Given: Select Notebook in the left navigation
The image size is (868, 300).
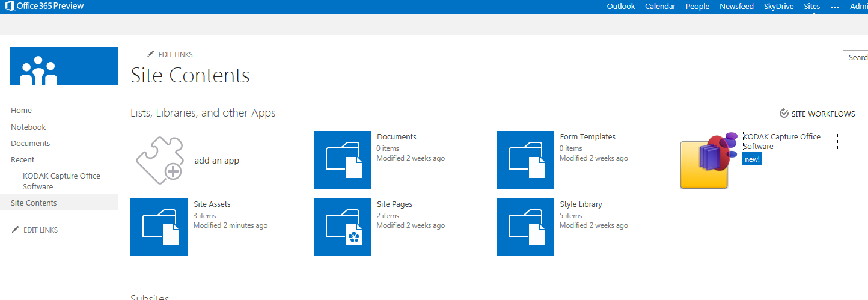Looking at the screenshot, I should [x=28, y=127].
